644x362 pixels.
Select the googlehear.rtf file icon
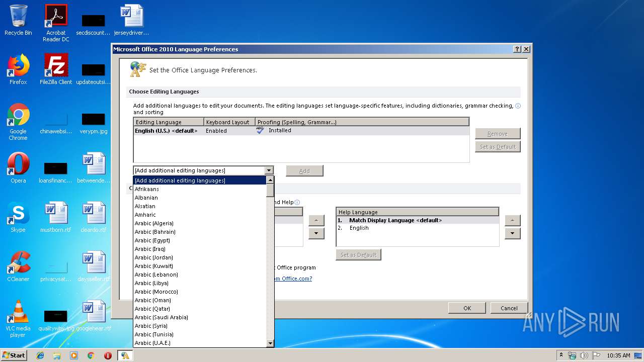pyautogui.click(x=94, y=316)
